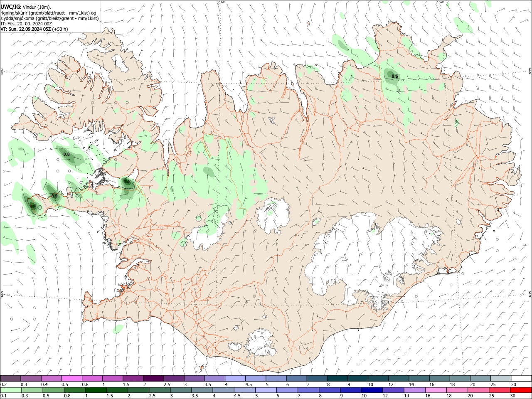Image resolution: width=532 pixels, height=399 pixels.
Task: Click the '4.5' label under the snow scale
Action: click(249, 384)
